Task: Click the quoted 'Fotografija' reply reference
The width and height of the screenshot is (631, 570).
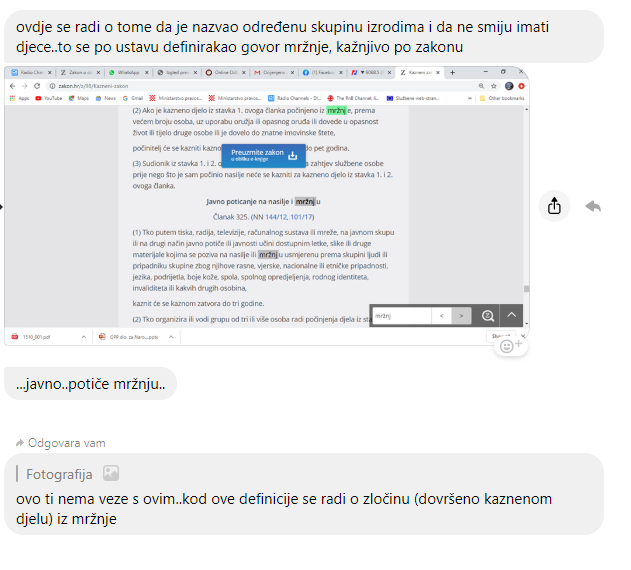Action: (68, 474)
